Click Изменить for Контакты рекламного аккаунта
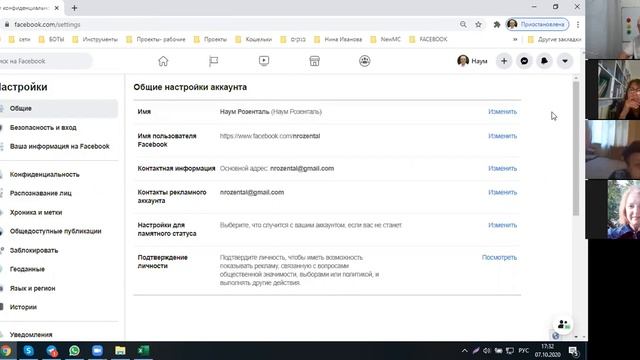The image size is (640, 360). pyautogui.click(x=502, y=192)
